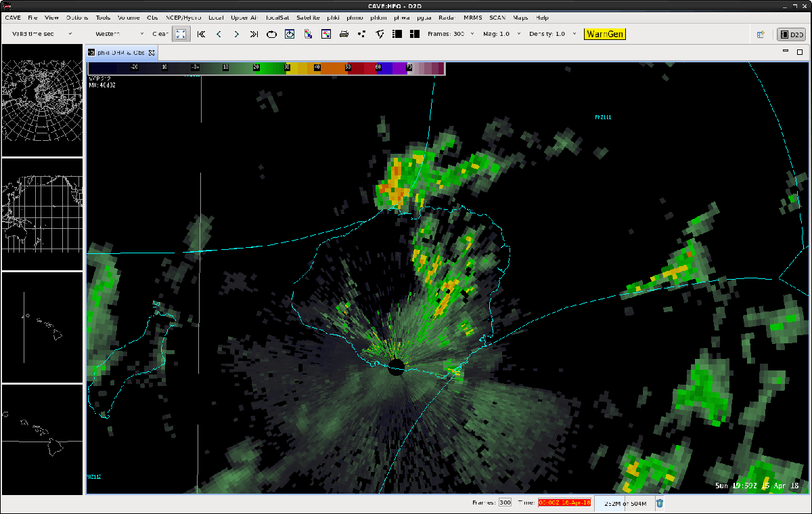Screen dimensions: 812x514
Task: Open the CAVE menu
Action: (x=13, y=18)
